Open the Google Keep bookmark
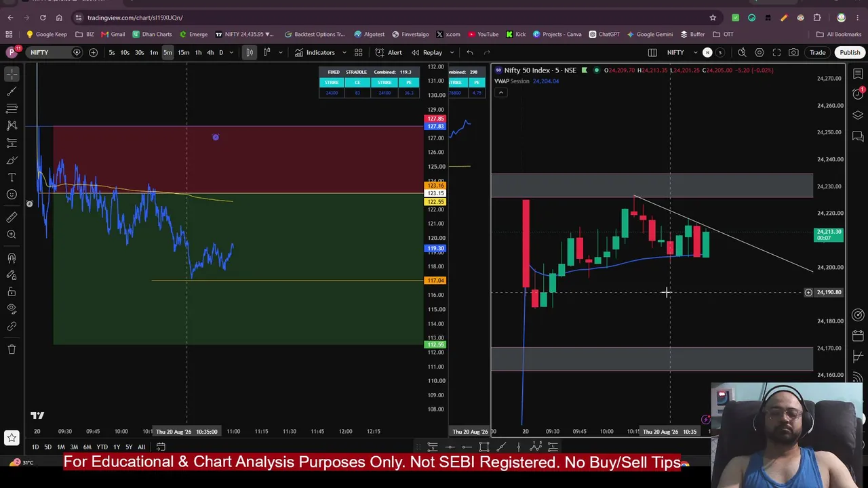Viewport: 868px width, 488px height. coord(46,34)
